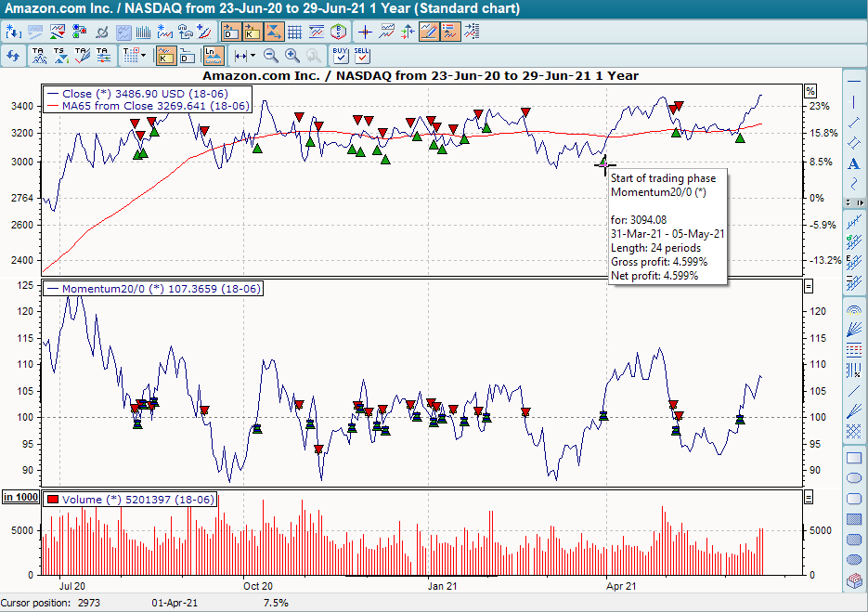Open the dropdown arrow beside horizontal-arrows icon

pos(253,56)
